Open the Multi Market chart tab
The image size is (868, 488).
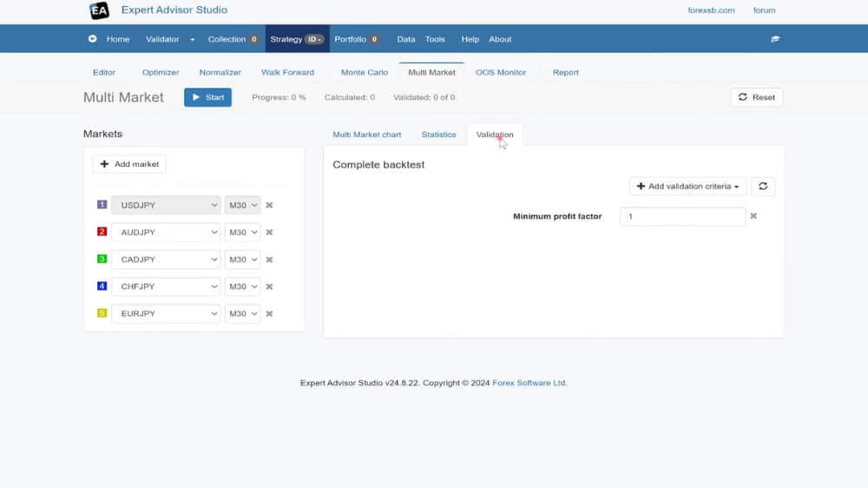pos(367,135)
